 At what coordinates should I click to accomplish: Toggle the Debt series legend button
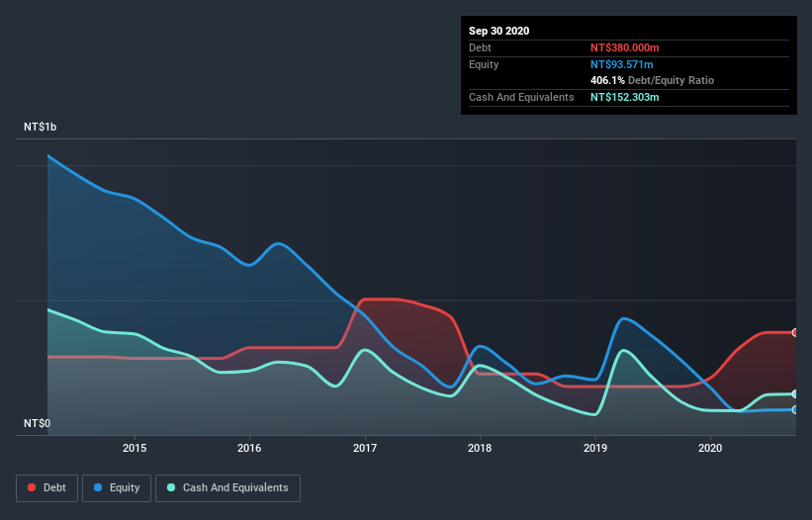[x=46, y=488]
